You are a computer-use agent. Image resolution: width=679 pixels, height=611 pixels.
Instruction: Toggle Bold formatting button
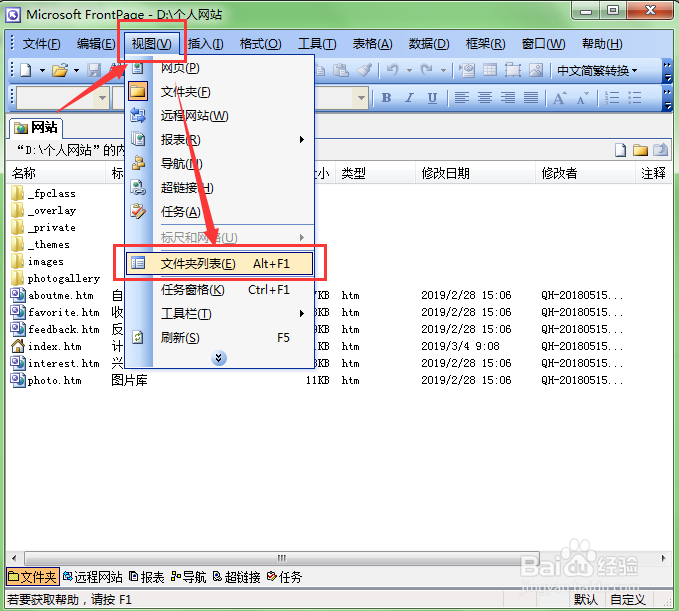point(387,98)
